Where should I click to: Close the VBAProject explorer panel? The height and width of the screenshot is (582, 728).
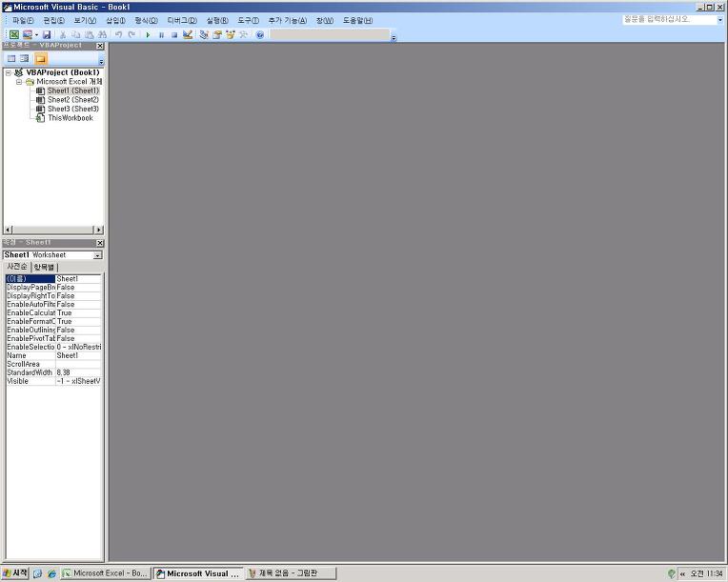[x=100, y=46]
